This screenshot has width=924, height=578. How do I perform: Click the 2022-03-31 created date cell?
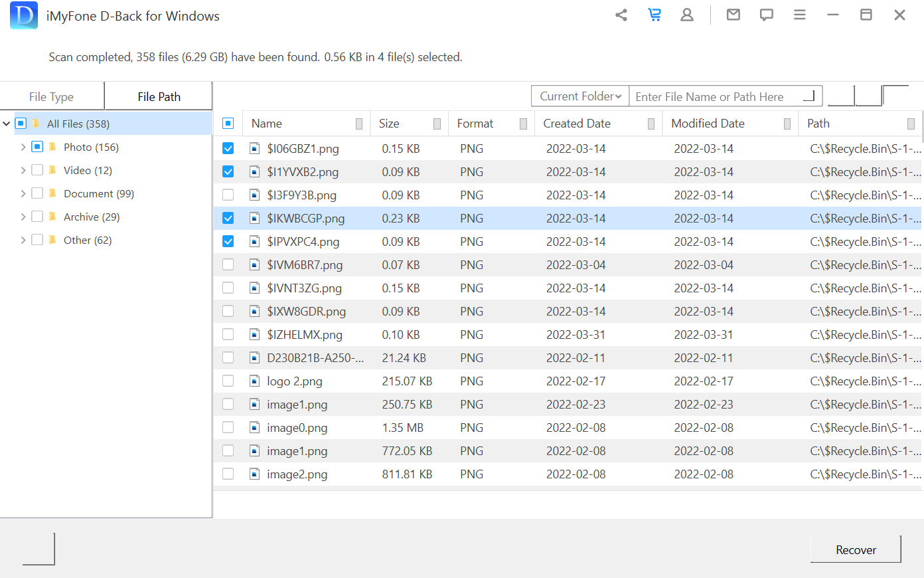point(576,334)
